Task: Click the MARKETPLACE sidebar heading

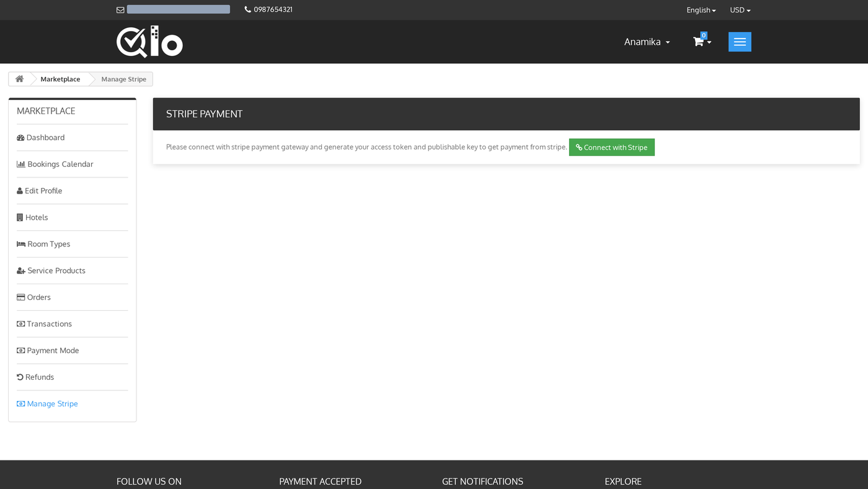Action: tap(46, 111)
